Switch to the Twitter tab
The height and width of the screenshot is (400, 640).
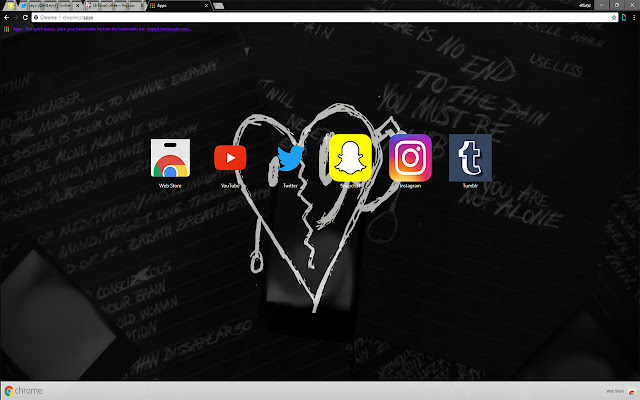coord(49,6)
